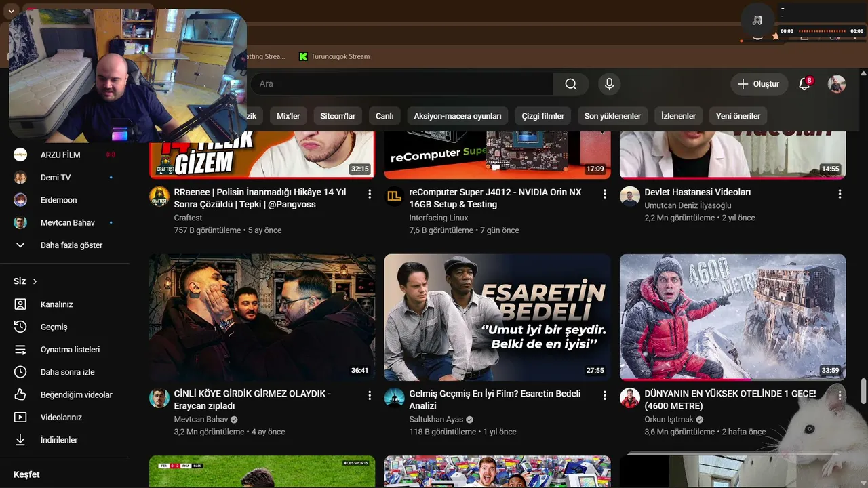Open Interfacing Linux channel avatar

[394, 197]
